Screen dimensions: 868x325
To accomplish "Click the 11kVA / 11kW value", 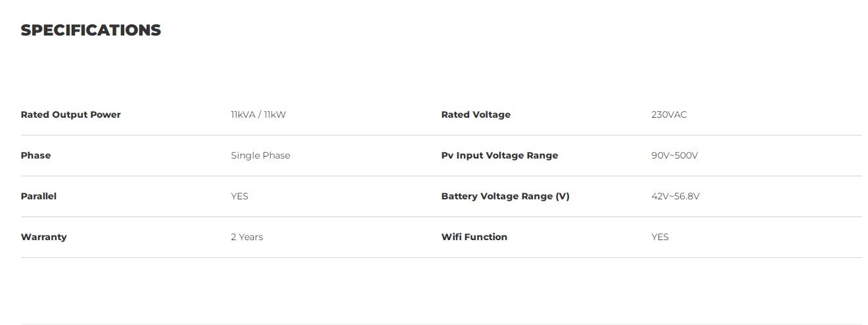I will [258, 114].
